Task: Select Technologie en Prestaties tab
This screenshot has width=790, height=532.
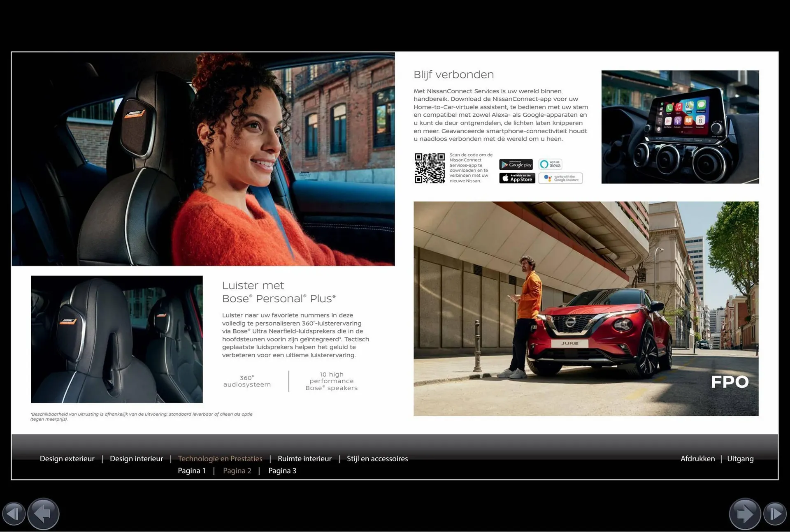Action: coord(220,458)
